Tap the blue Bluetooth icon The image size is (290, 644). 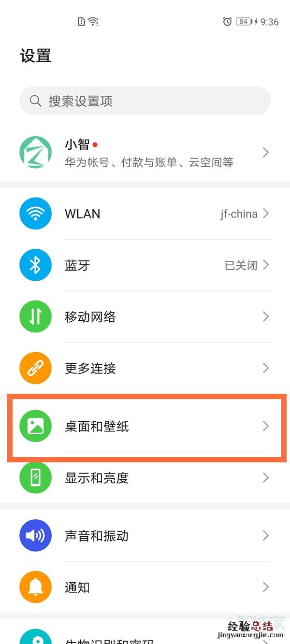(35, 265)
